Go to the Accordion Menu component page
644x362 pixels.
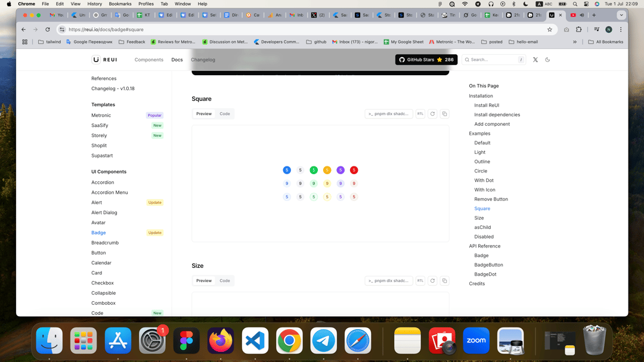click(x=110, y=192)
